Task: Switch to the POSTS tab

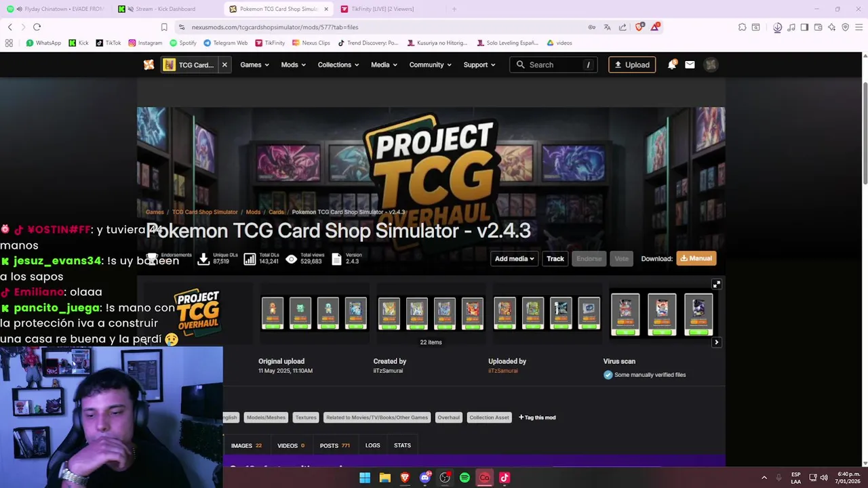Action: (x=335, y=445)
